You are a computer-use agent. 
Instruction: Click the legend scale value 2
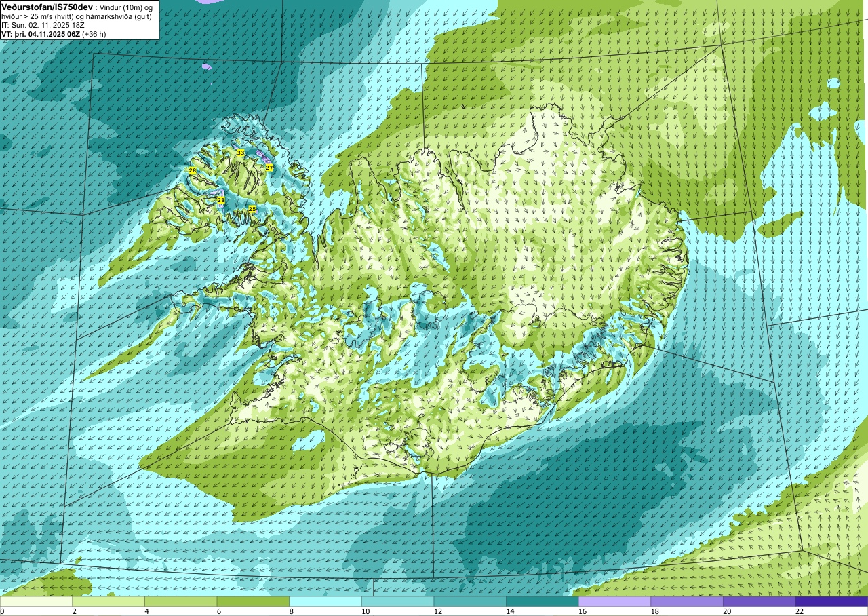[x=74, y=611]
